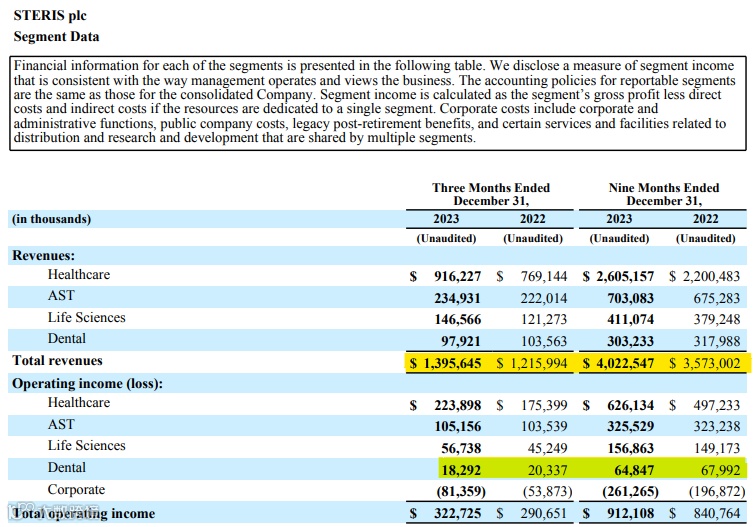Screen dimensions: 754x527
Task: Click AST operating income 325,529
Action: coord(630,427)
